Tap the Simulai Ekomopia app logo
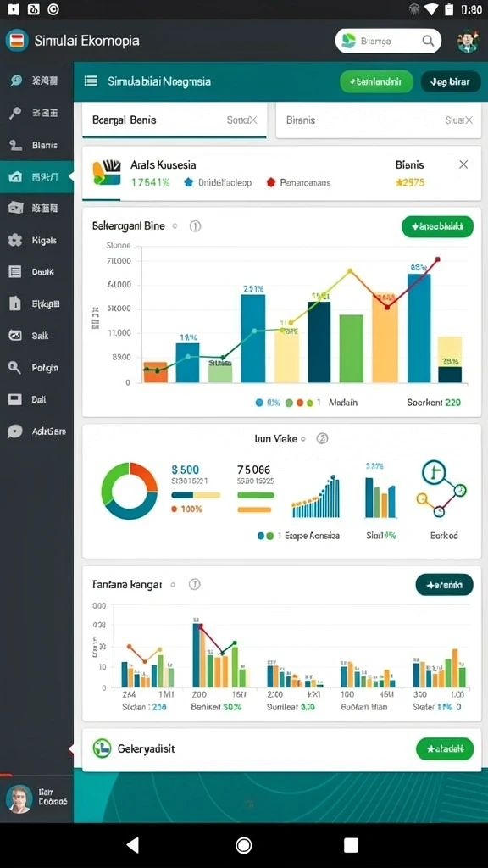 tap(17, 41)
